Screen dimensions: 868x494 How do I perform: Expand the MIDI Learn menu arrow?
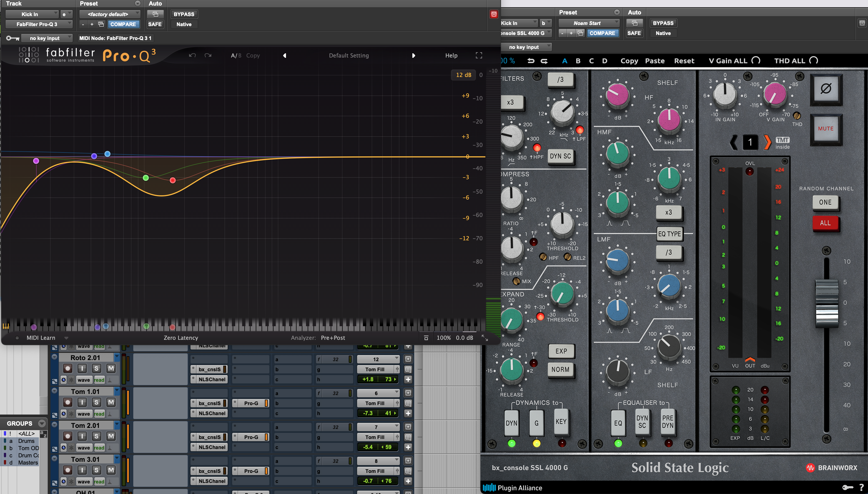pos(66,338)
